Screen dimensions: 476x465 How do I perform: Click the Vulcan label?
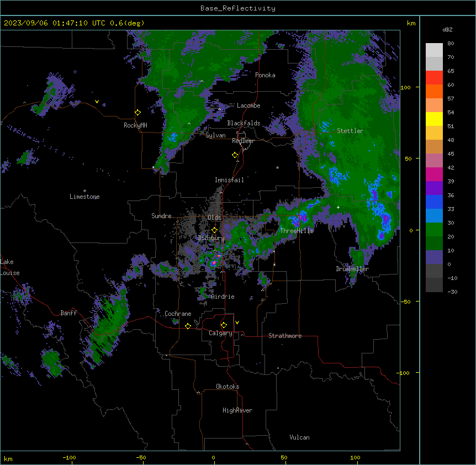tap(299, 437)
